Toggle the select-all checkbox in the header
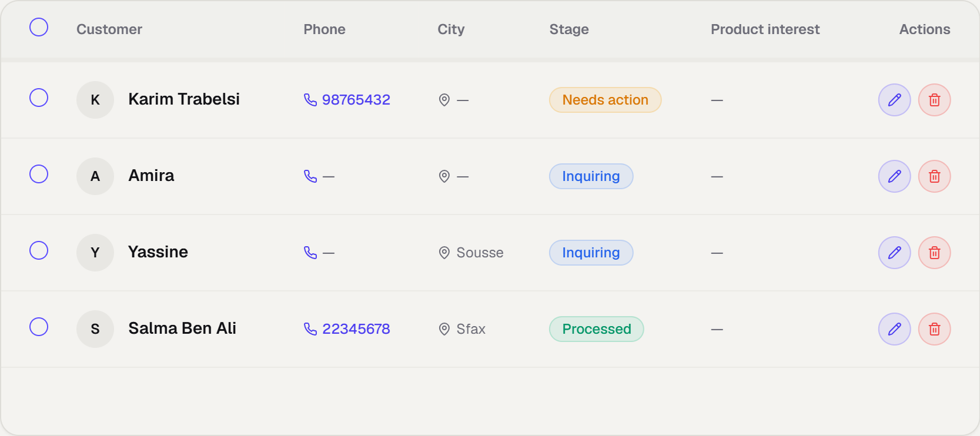Viewport: 980px width, 436px height. point(39,27)
